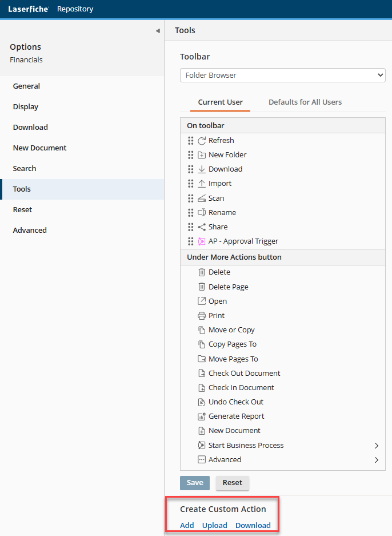Click the Generate Report icon

201,416
